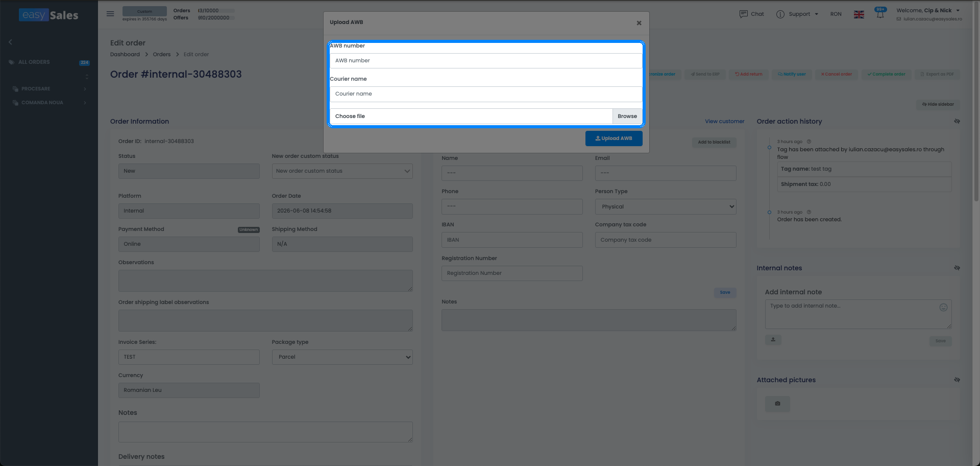Click the UK flag language icon

tap(859, 14)
